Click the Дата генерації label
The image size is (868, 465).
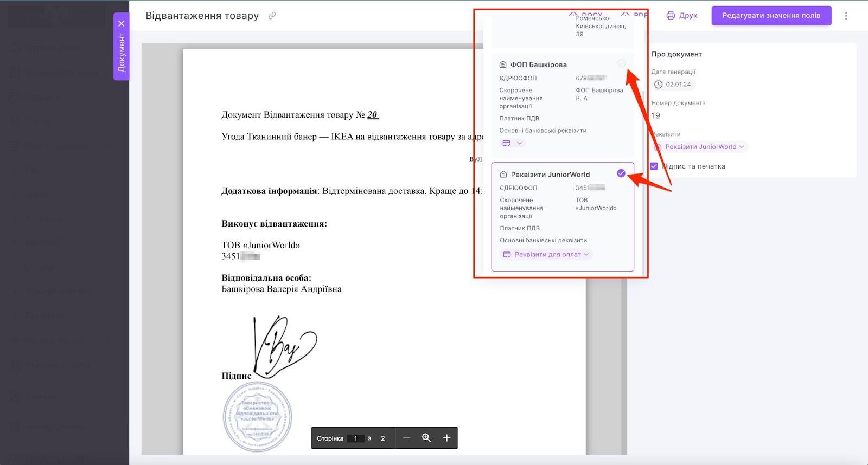[673, 72]
